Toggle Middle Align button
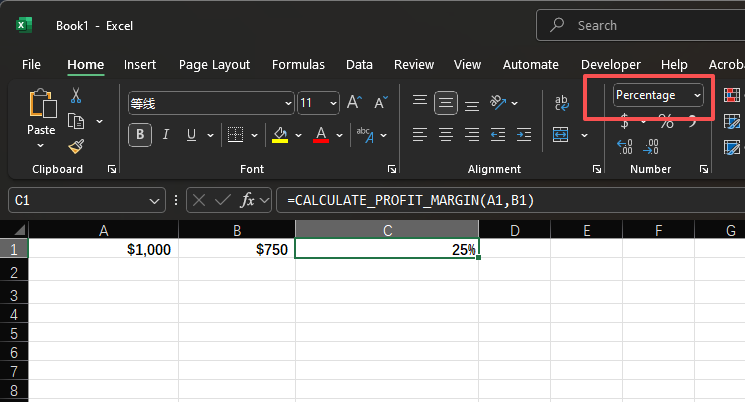This screenshot has height=402, width=745. (446, 103)
